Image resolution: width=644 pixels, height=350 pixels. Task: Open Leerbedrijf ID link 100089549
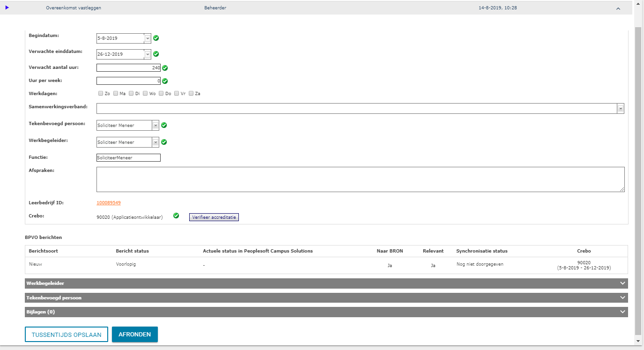[x=109, y=203]
